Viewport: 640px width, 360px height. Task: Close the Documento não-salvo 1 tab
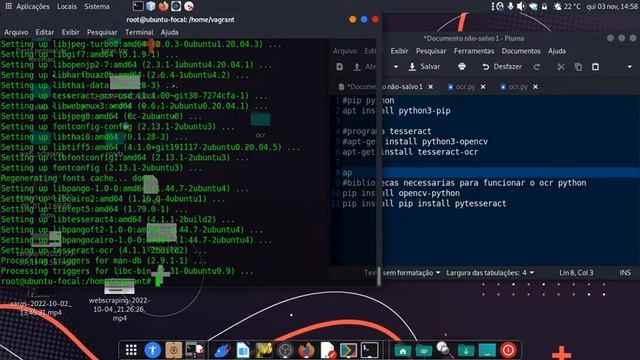431,87
